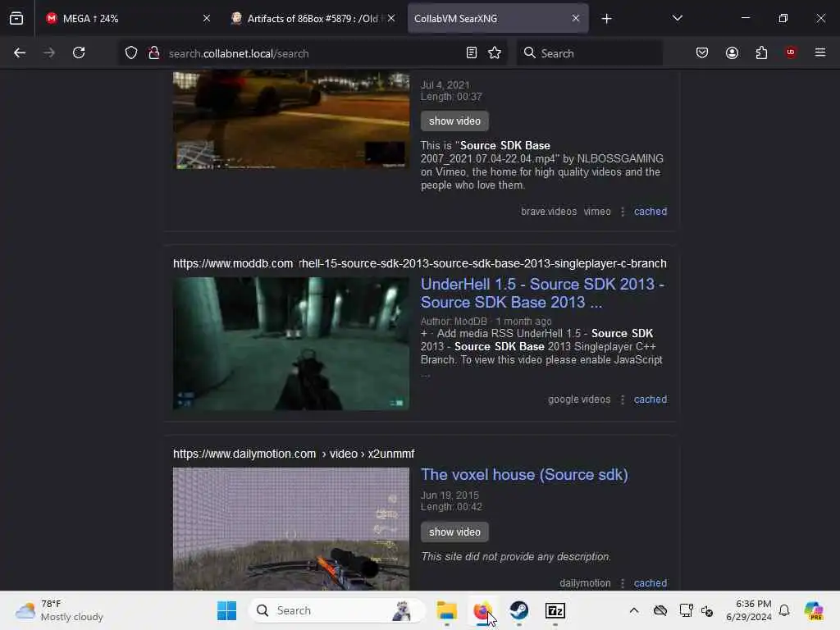The width and height of the screenshot is (840, 630).
Task: Click the cloud sync tray icon
Action: click(x=660, y=610)
